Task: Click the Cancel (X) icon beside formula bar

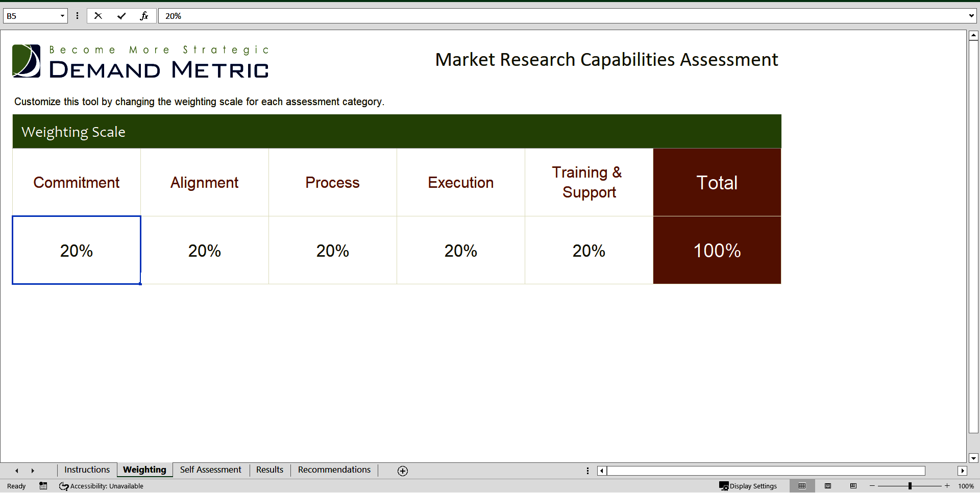Action: pos(98,16)
